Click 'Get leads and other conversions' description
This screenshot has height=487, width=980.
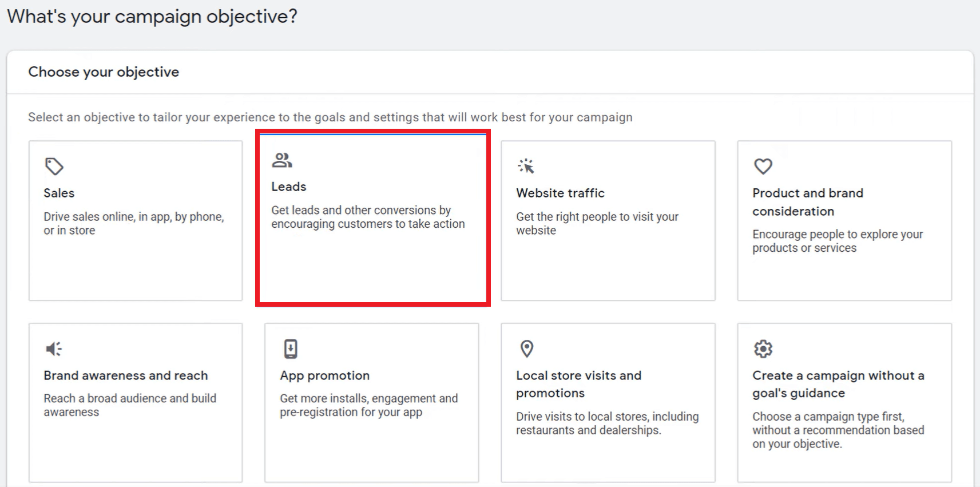(x=368, y=217)
